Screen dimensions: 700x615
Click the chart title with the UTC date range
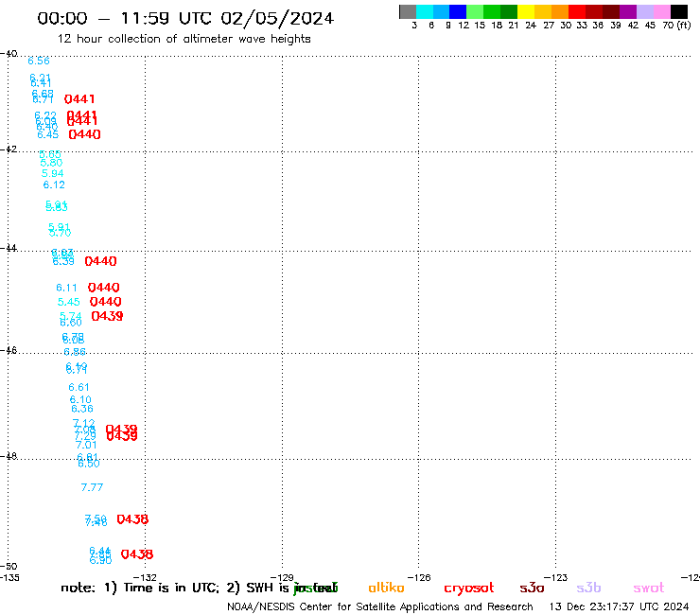click(x=185, y=18)
